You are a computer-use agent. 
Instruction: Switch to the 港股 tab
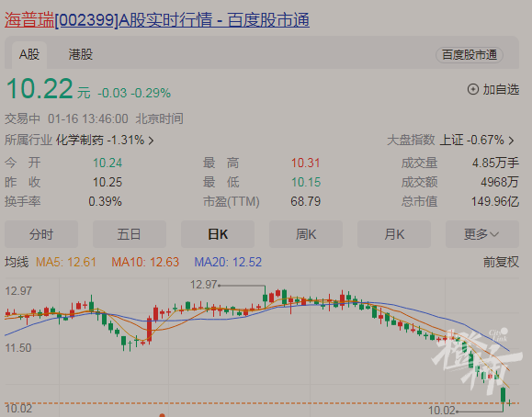81,54
